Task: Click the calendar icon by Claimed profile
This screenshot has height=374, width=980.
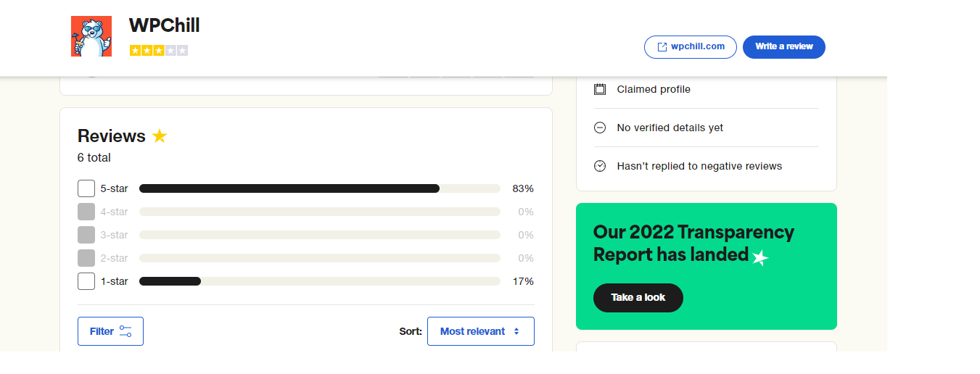Action: (600, 89)
